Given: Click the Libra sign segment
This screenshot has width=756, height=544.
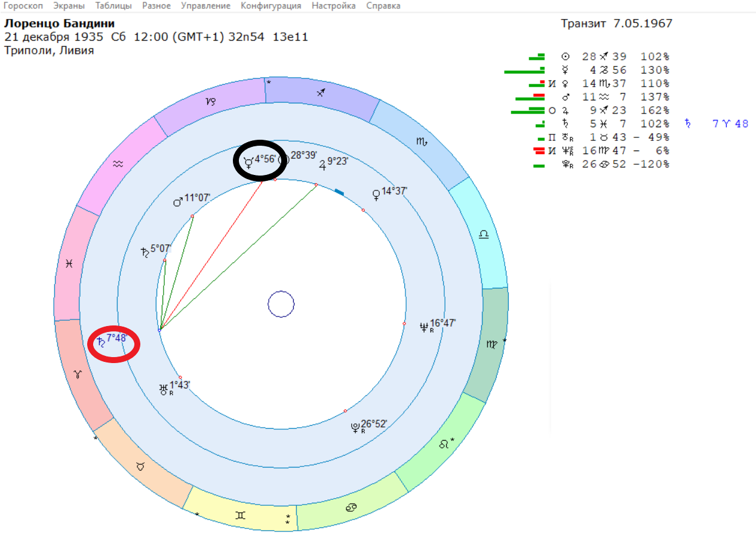Looking at the screenshot, I should coord(484,235).
